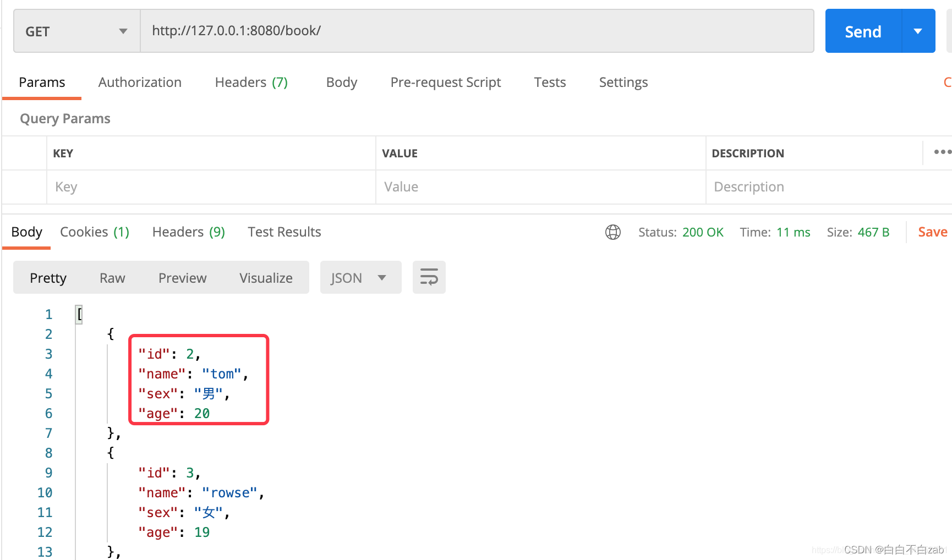Open the Cookies (1) tab
This screenshot has height=560, width=952.
point(95,232)
